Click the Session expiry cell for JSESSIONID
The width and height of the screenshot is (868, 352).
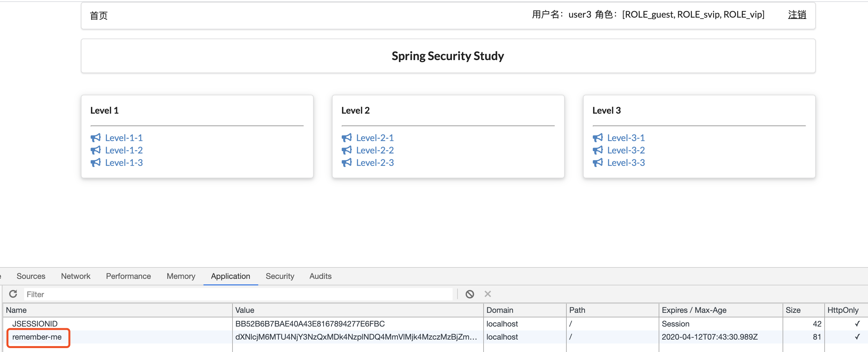(675, 324)
